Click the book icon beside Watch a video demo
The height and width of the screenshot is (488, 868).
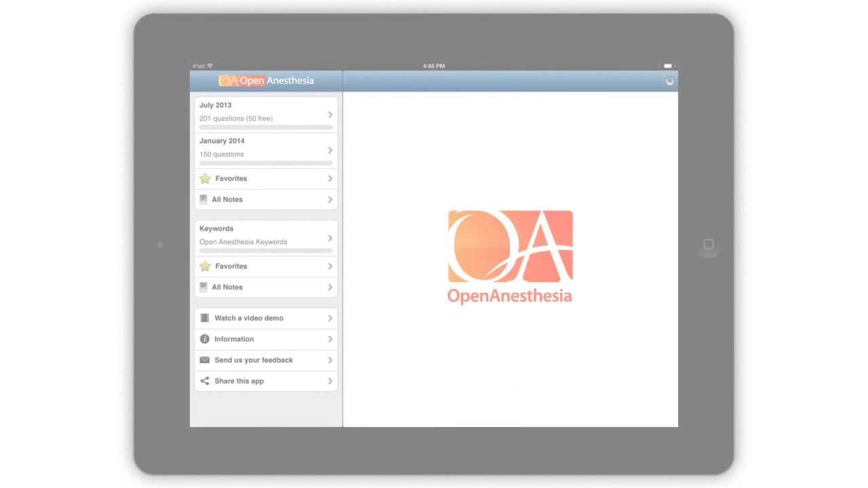(205, 318)
